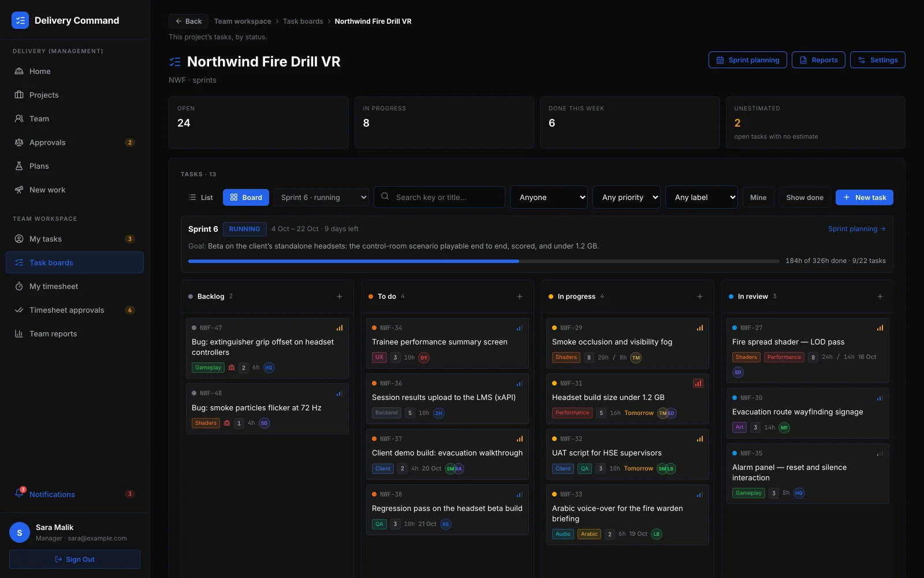This screenshot has width=924, height=578.
Task: Click the Notifications bell icon
Action: (x=19, y=494)
